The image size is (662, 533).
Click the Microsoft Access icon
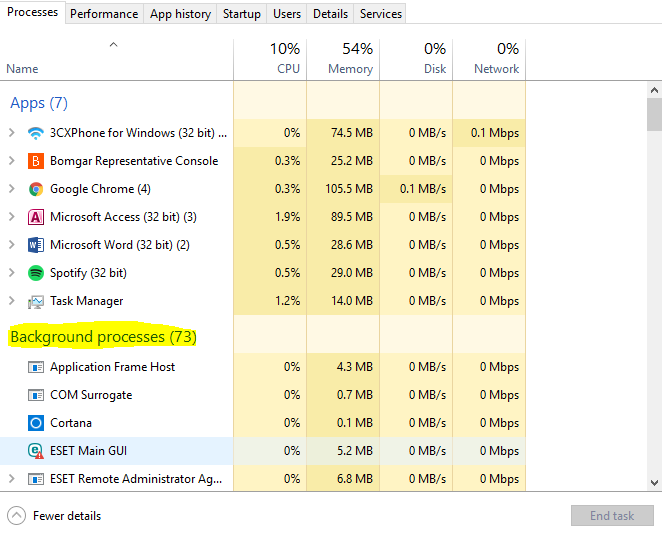[36, 217]
